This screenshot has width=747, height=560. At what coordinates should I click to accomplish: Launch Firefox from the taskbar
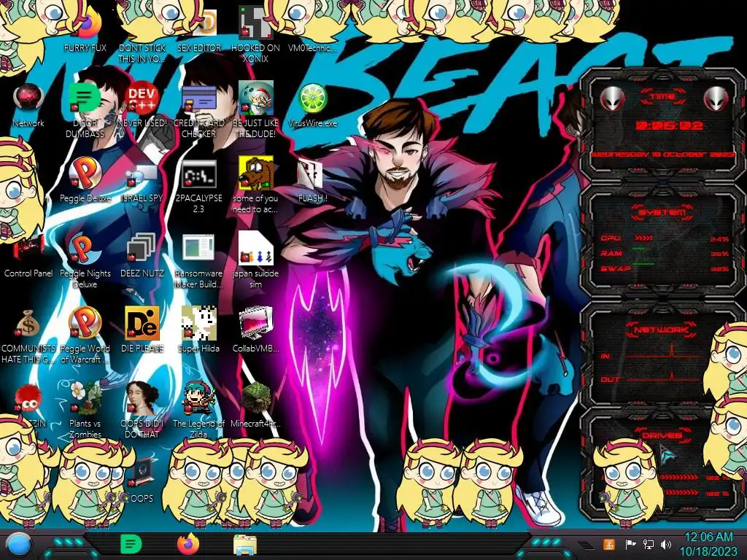pyautogui.click(x=188, y=544)
